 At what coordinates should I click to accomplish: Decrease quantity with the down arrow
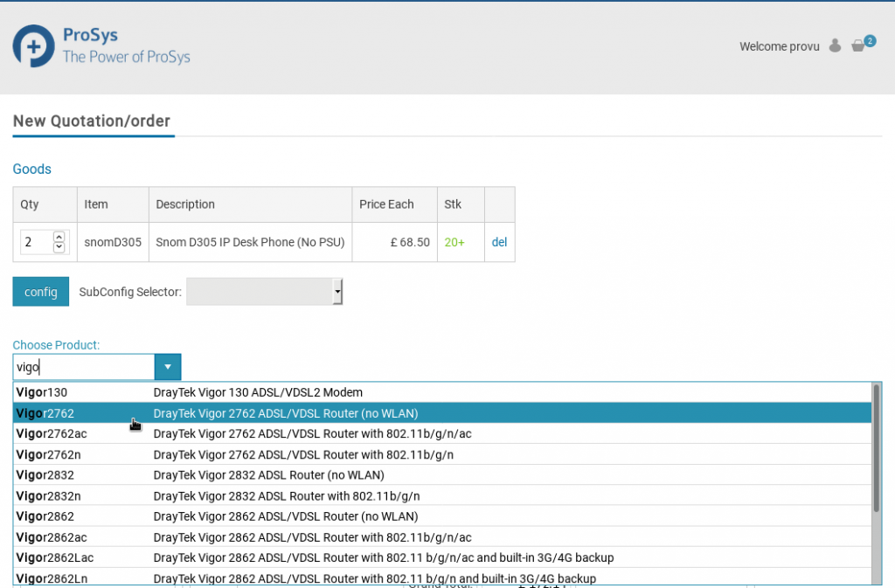(59, 247)
